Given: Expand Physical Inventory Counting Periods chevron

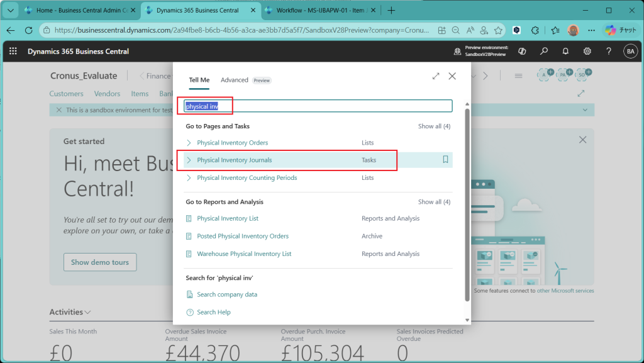Looking at the screenshot, I should point(189,178).
